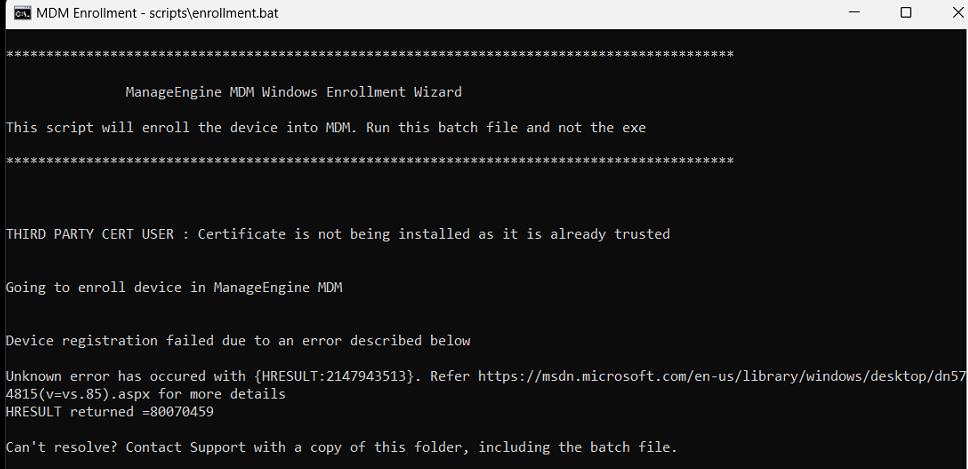Click the 'Going to enroll device' line
The width and height of the screenshot is (968, 469).
click(174, 288)
